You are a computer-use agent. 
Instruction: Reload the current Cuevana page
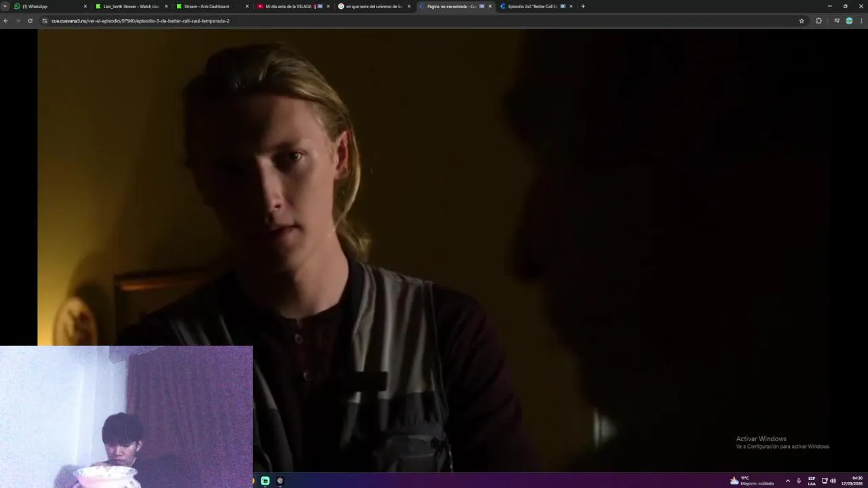pyautogui.click(x=30, y=21)
